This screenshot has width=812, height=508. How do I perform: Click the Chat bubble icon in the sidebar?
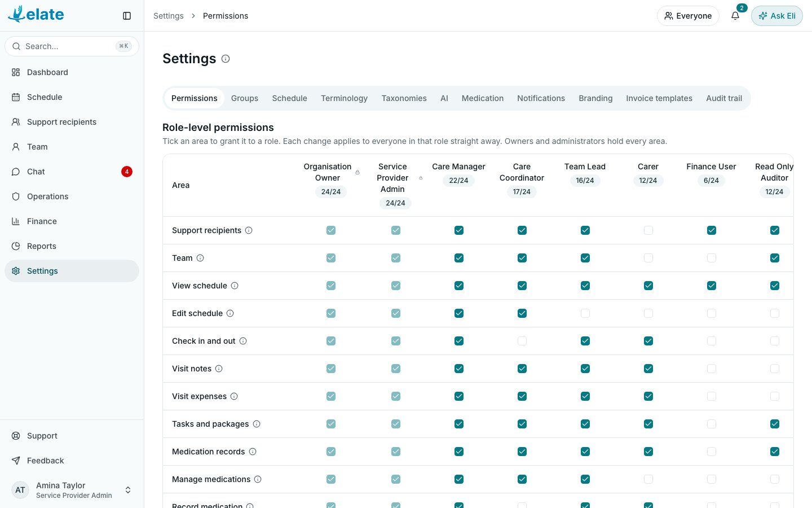16,172
